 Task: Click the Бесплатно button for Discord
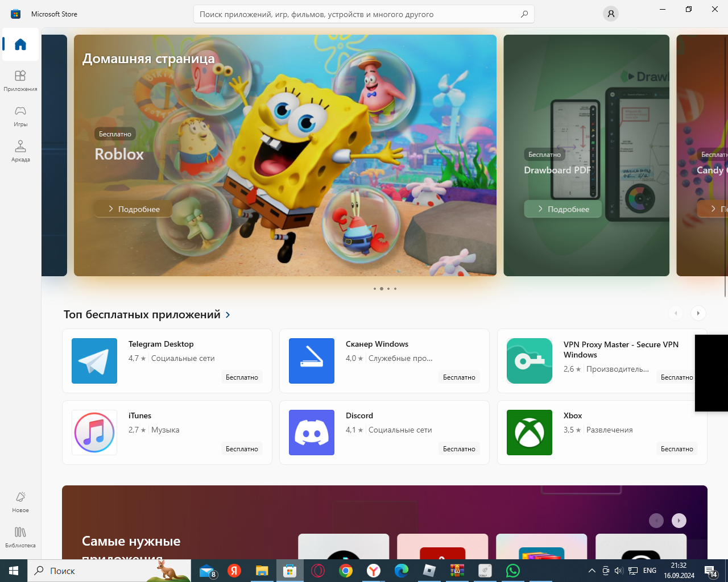[x=459, y=449]
